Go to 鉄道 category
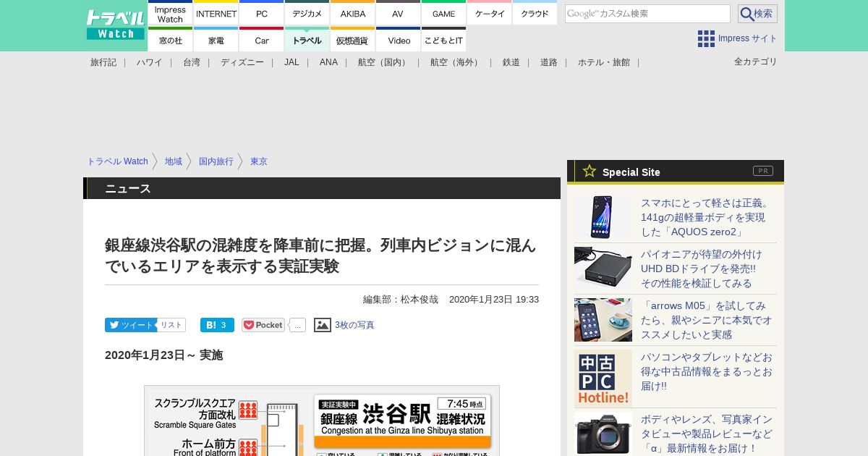The image size is (868, 456). click(511, 62)
